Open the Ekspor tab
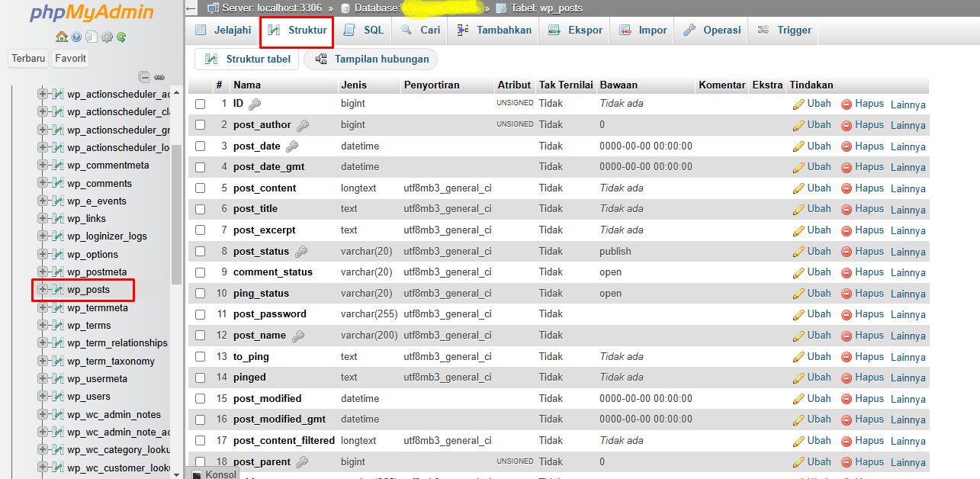Image resolution: width=980 pixels, height=479 pixels. pos(574,31)
